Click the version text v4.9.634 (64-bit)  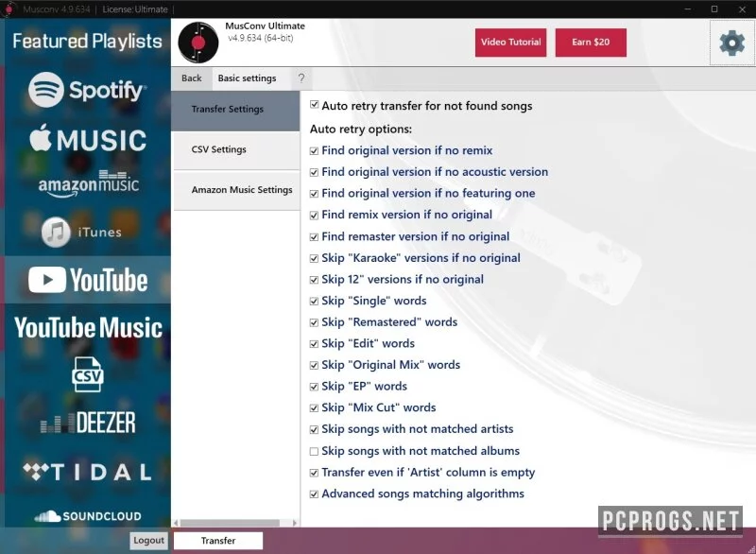[x=261, y=38]
